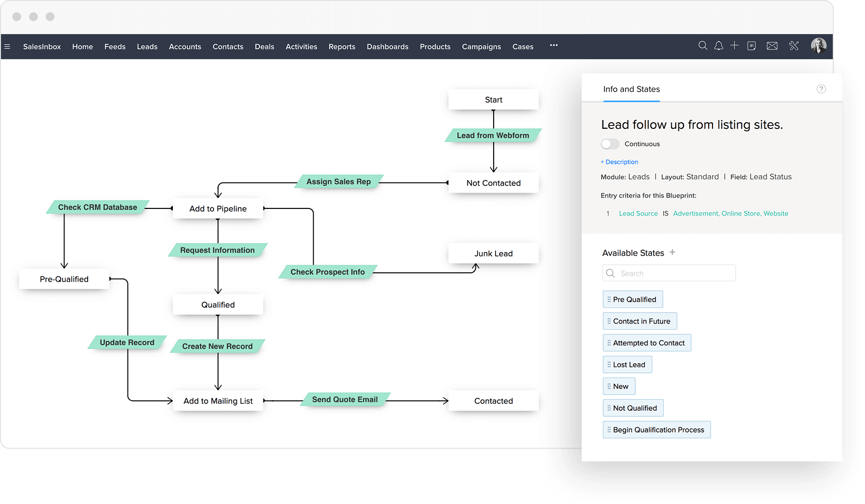Click the Update Record transition
The height and width of the screenshot is (504, 865).
[x=127, y=342]
